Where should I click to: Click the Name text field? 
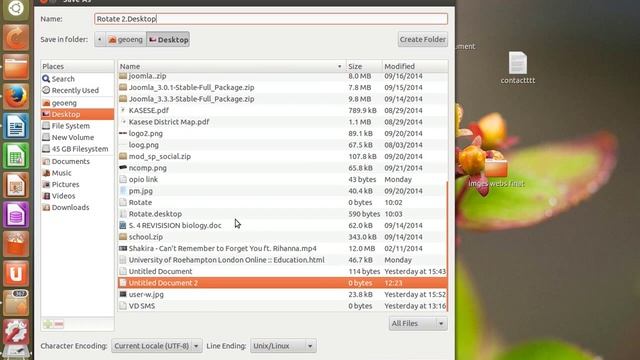click(271, 19)
